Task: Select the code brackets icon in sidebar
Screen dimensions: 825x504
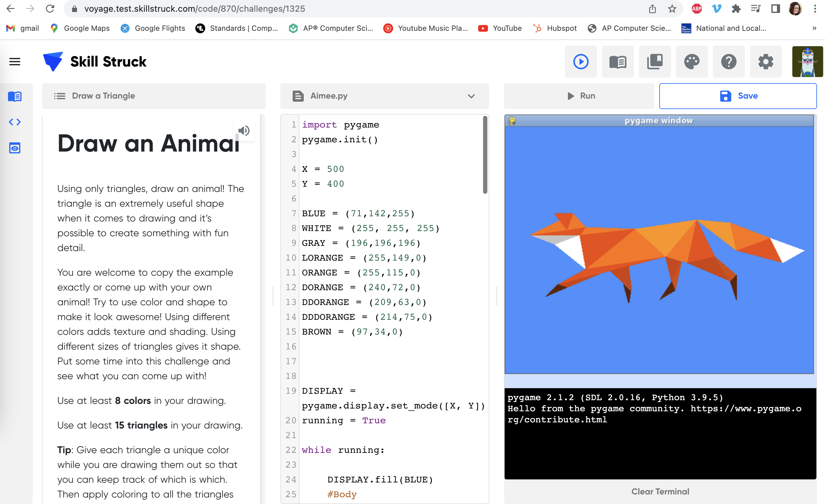Action: tap(15, 122)
